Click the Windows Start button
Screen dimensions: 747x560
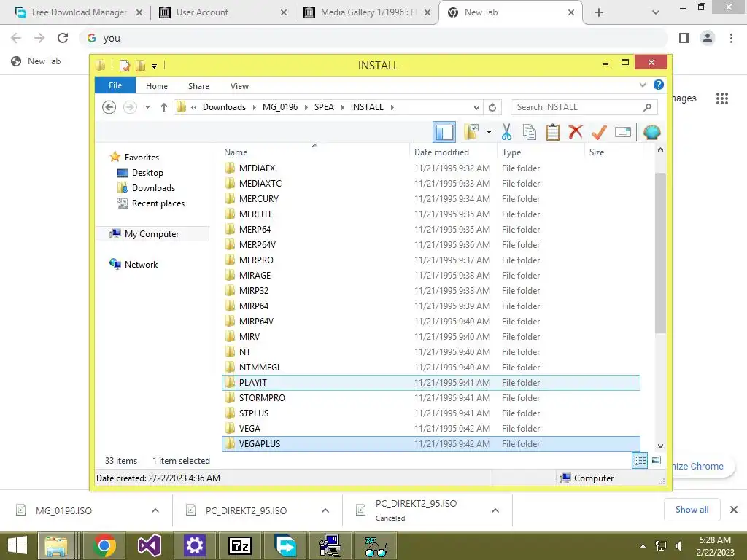click(18, 545)
